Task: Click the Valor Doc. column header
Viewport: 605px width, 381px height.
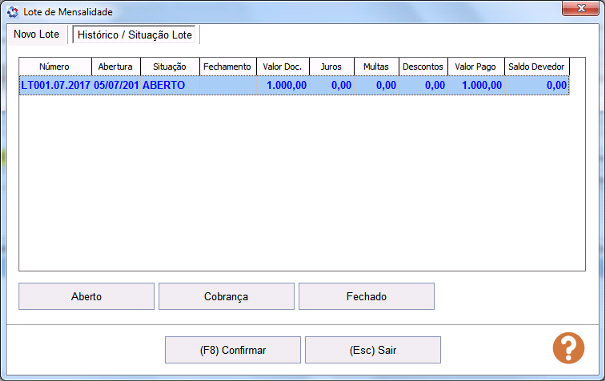Action: (283, 67)
